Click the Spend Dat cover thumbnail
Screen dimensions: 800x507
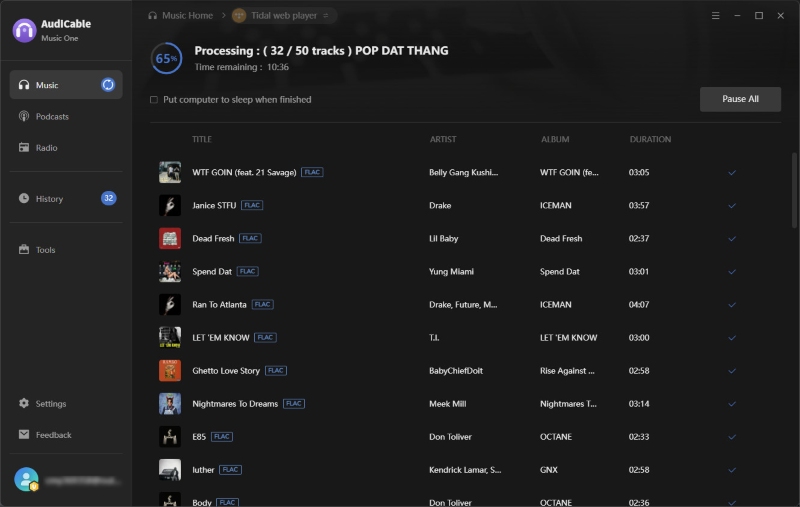pos(170,271)
